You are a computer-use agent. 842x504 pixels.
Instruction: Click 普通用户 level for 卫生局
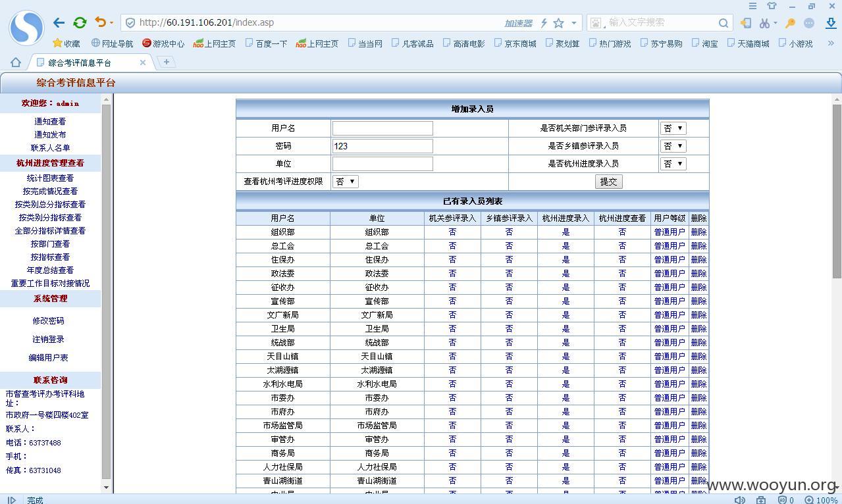coord(670,329)
